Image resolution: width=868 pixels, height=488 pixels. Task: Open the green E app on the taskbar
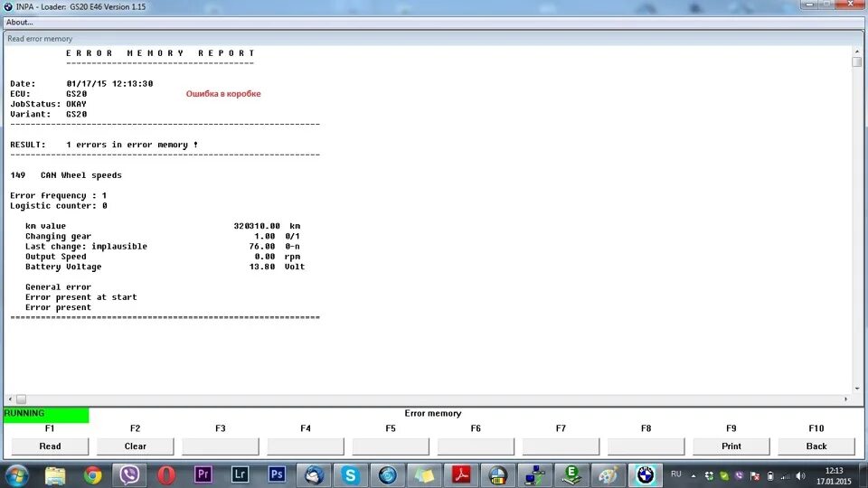[571, 475]
